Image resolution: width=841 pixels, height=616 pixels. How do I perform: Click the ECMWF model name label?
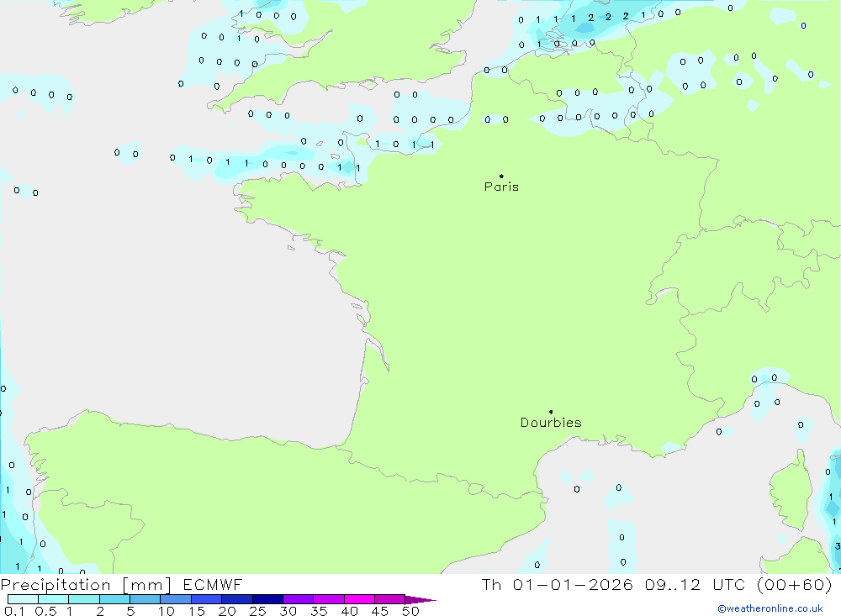pos(213,585)
